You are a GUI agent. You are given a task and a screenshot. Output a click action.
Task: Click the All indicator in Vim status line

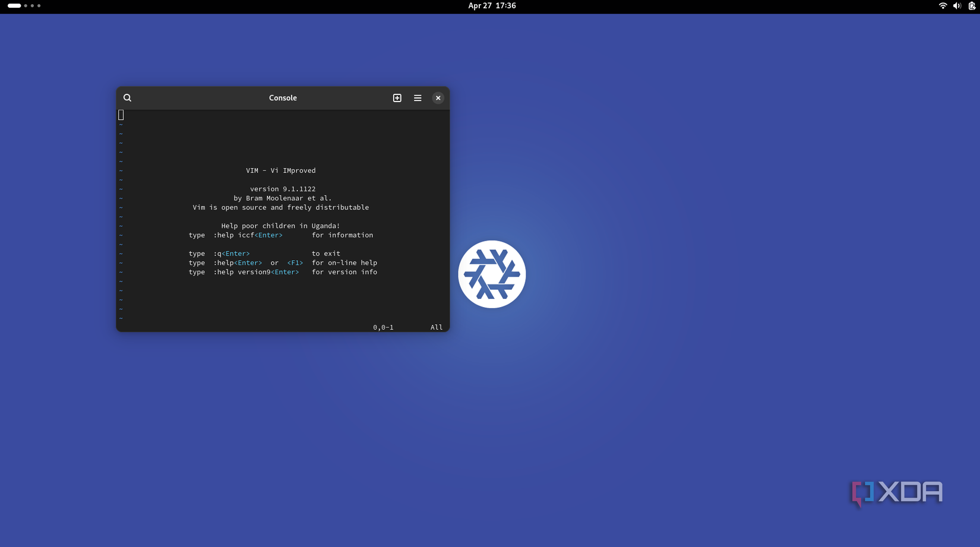point(436,327)
